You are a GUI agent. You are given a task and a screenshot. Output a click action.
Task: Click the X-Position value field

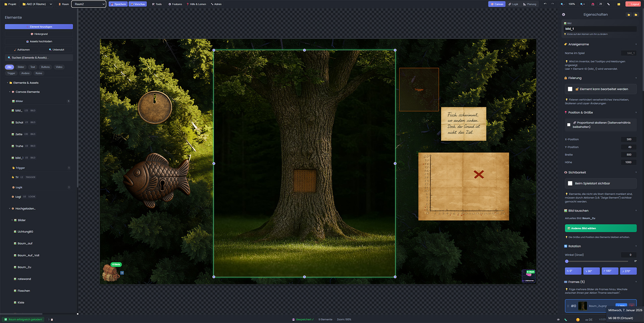pos(629,139)
